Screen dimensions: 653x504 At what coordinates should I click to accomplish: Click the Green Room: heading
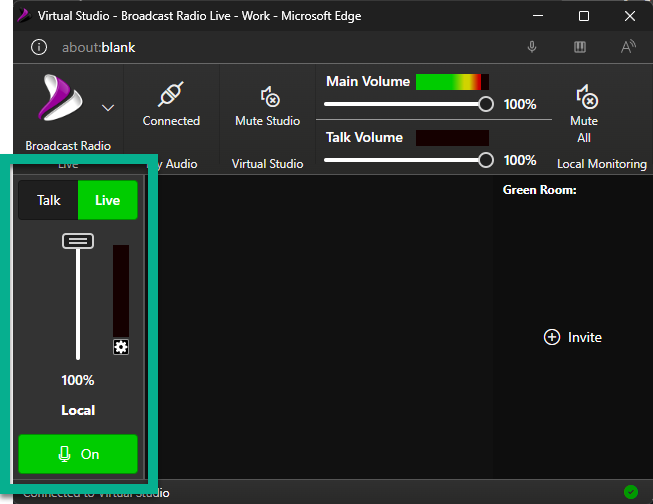[x=539, y=190]
